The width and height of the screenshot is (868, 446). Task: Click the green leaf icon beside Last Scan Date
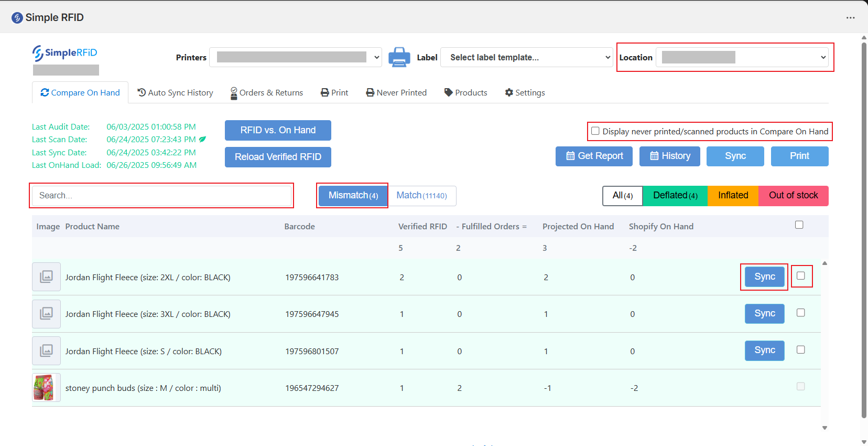202,140
